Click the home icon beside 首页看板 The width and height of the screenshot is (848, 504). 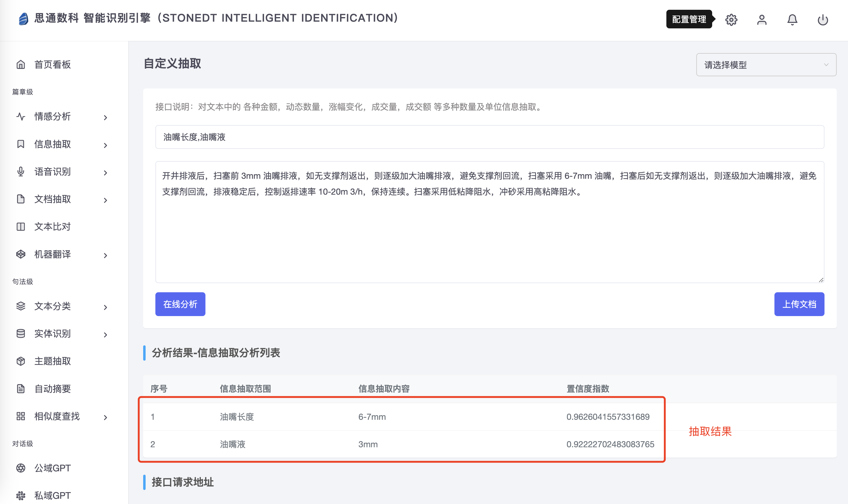click(x=21, y=64)
